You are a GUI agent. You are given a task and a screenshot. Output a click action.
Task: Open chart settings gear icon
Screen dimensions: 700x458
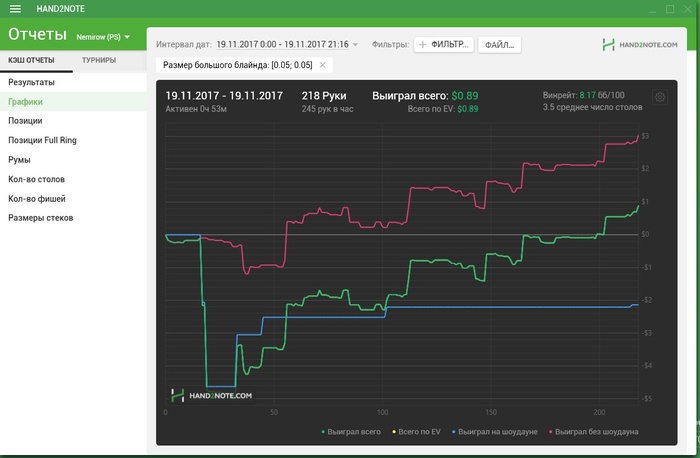click(660, 97)
